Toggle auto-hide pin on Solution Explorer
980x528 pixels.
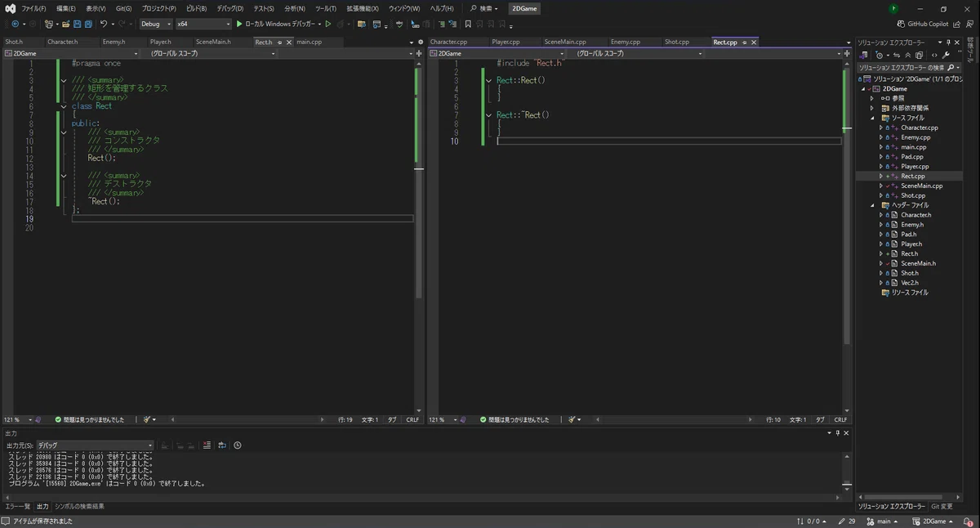tap(948, 43)
